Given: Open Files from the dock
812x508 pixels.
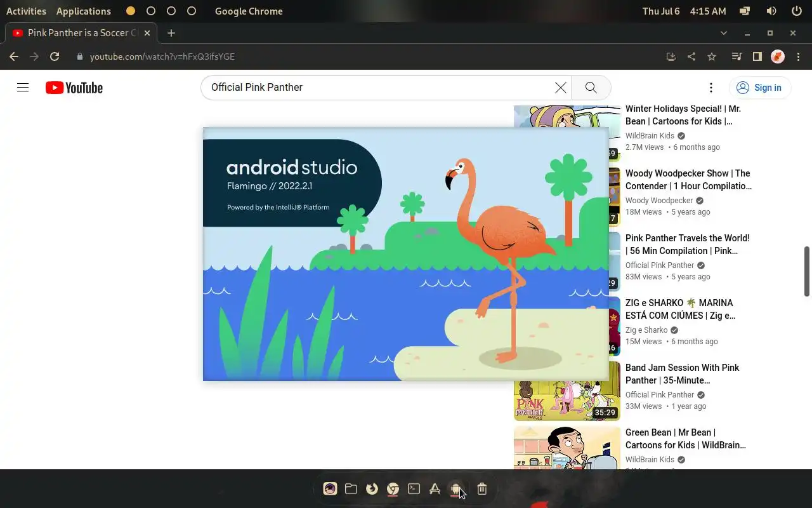Looking at the screenshot, I should (x=351, y=488).
